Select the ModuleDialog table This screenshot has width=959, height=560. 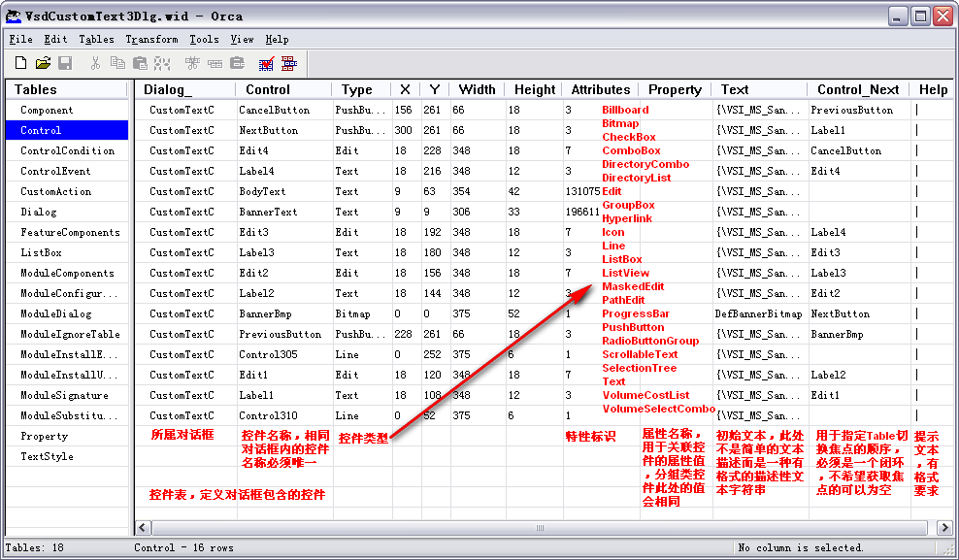pyautogui.click(x=55, y=313)
